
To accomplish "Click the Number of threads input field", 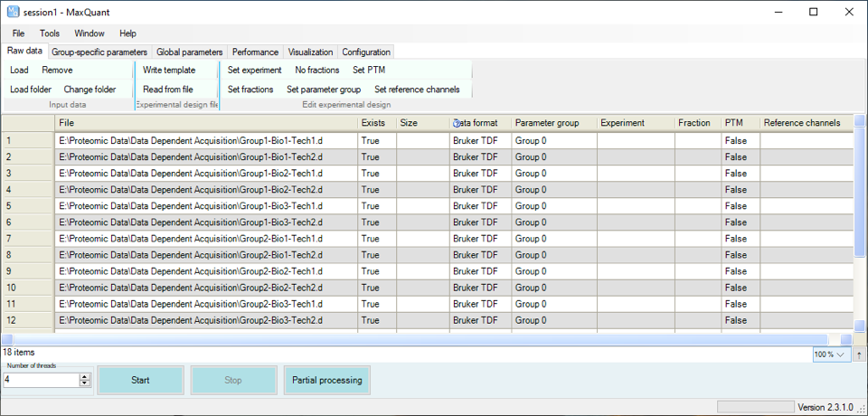I will (x=41, y=380).
